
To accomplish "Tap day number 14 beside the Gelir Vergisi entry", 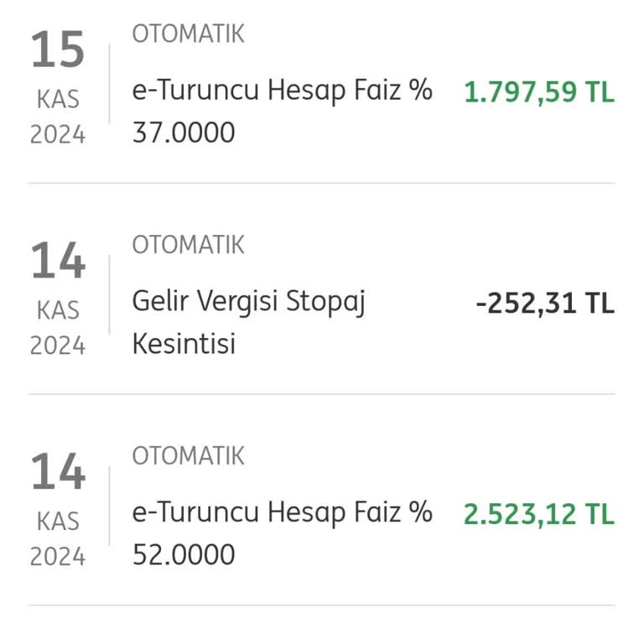I will 58,262.
